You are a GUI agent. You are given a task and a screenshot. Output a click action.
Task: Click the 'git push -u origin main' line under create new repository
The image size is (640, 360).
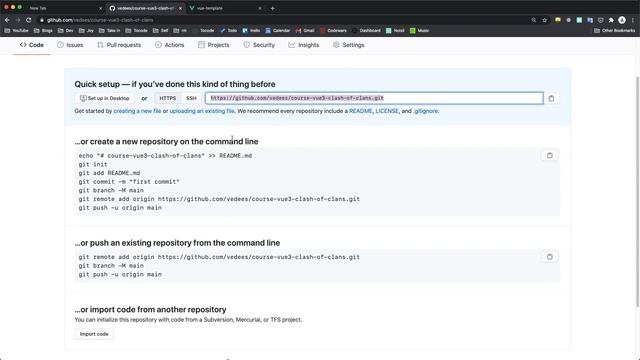[120, 208]
